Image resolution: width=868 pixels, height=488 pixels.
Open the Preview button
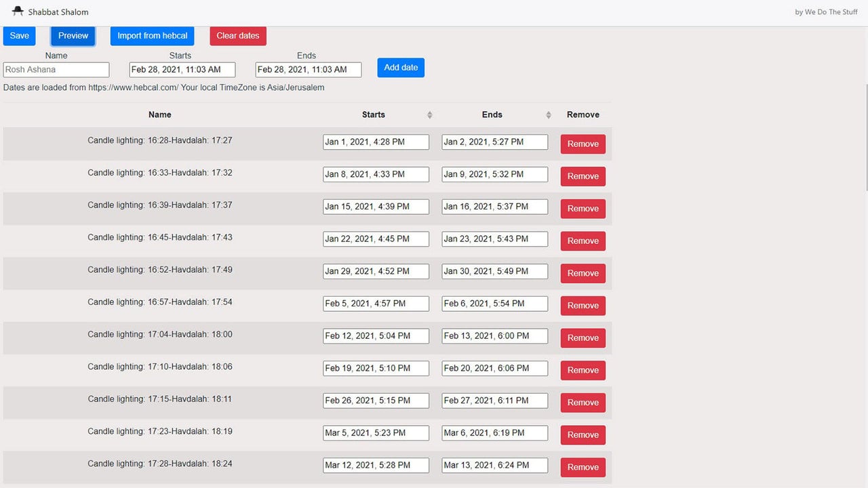click(73, 36)
